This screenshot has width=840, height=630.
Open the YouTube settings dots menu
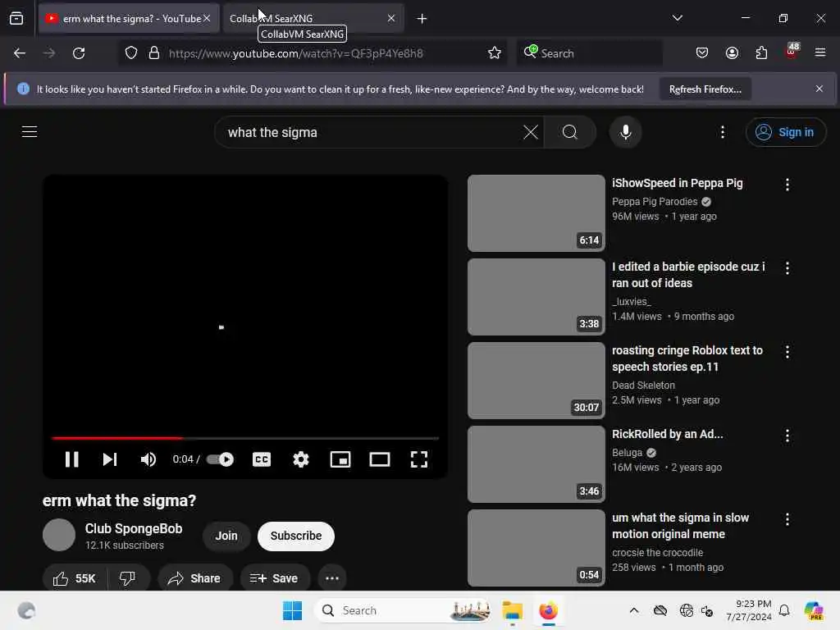coord(723,132)
